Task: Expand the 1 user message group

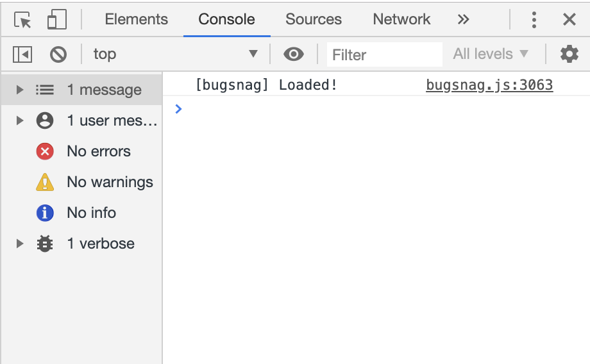Action: pos(20,120)
